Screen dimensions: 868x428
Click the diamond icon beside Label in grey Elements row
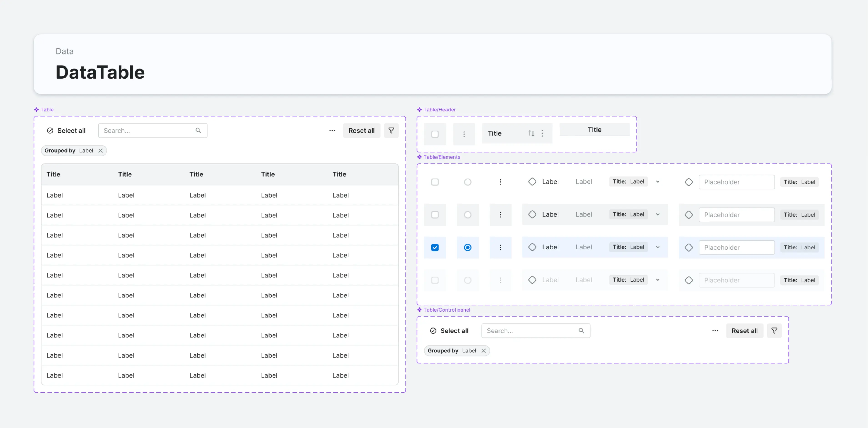point(532,214)
